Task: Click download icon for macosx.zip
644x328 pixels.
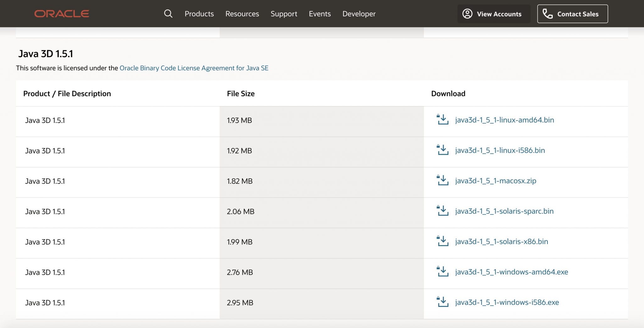Action: [x=443, y=181]
